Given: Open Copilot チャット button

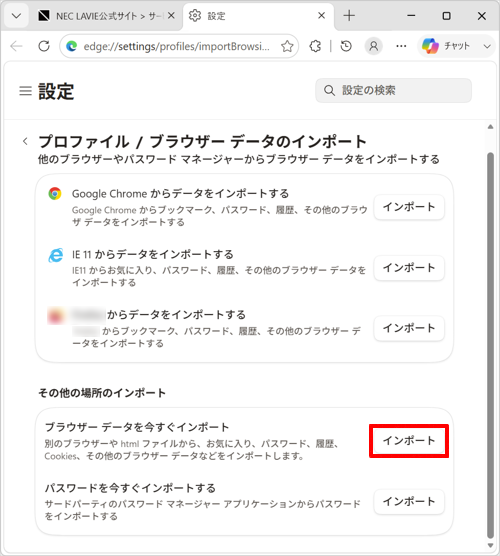Looking at the screenshot, I should click(x=446, y=46).
